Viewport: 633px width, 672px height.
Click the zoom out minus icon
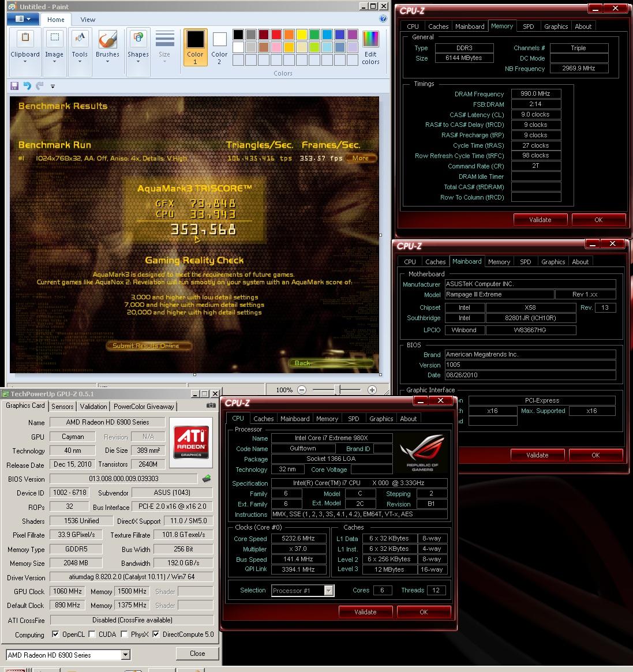click(301, 390)
